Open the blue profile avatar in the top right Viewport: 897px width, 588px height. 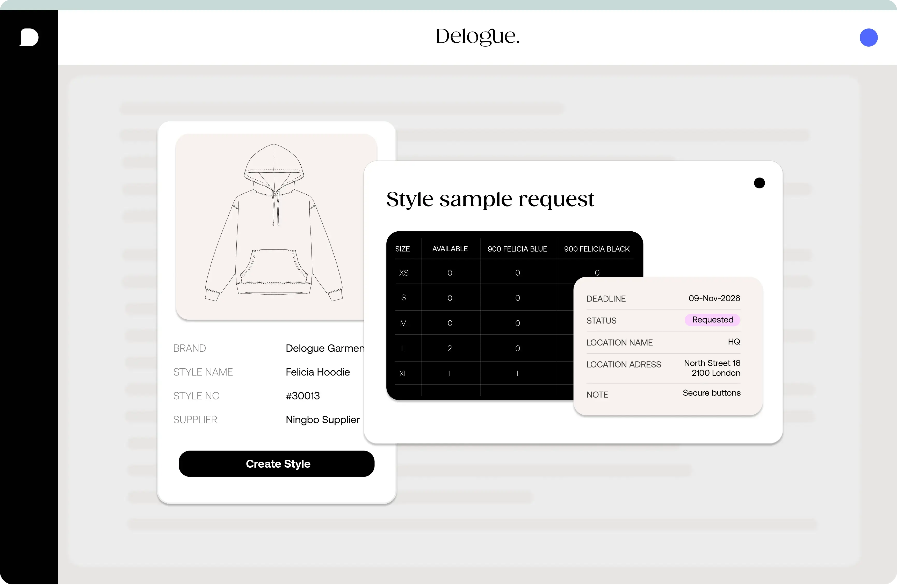tap(869, 37)
